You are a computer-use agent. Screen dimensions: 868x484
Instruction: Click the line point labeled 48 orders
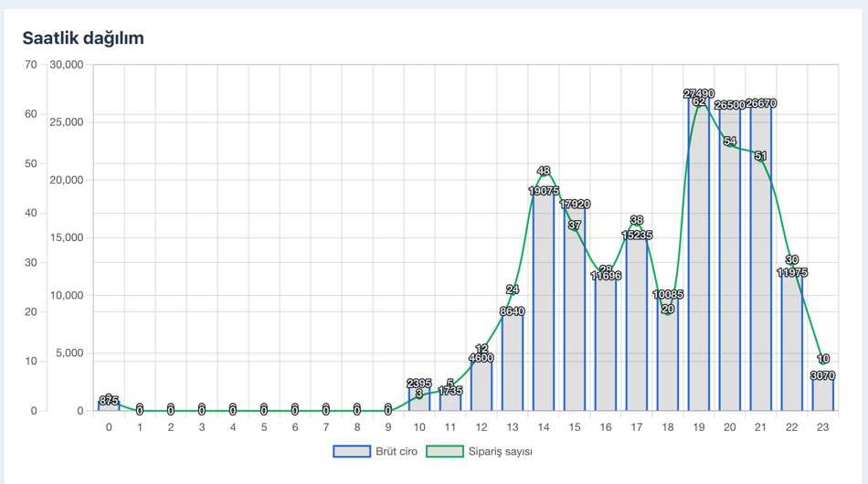(544, 174)
